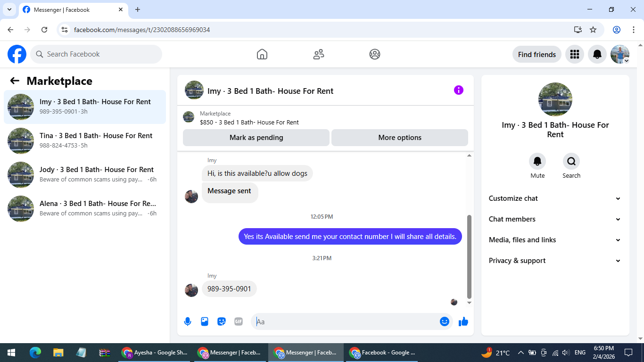Viewport: 644px width, 362px height.
Task: Open the notifications bell in header
Action: [x=597, y=54]
